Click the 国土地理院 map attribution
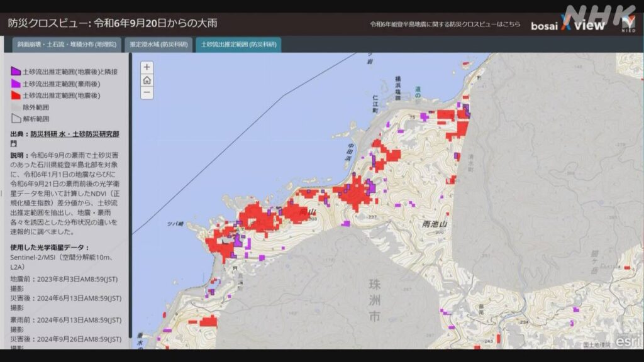 click(596, 344)
